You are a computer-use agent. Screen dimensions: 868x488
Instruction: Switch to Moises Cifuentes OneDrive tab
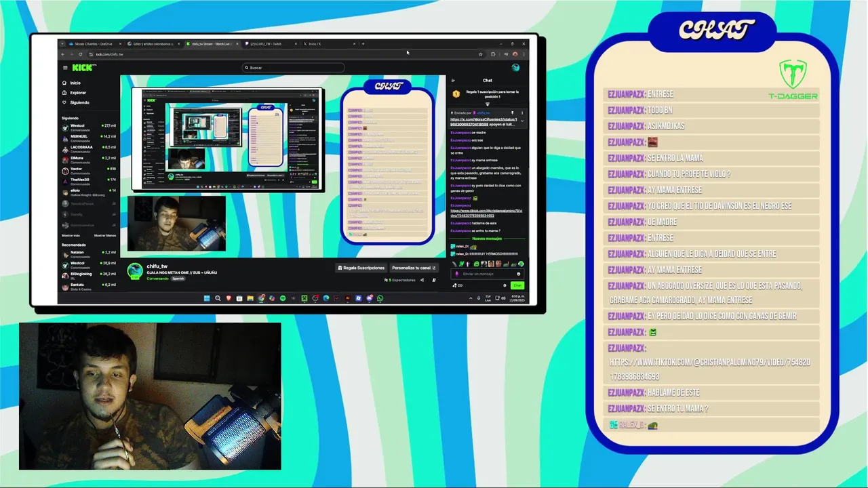point(94,44)
